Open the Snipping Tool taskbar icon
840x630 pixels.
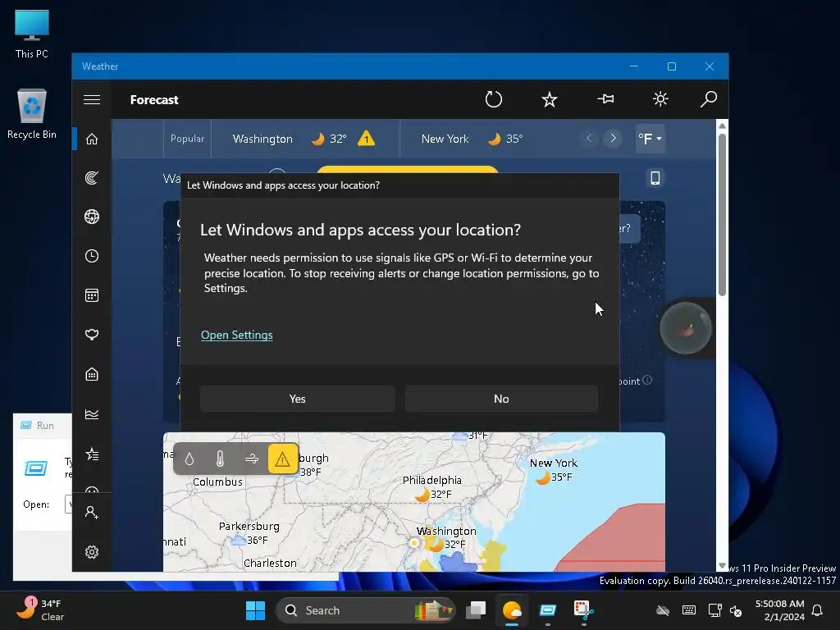583,610
